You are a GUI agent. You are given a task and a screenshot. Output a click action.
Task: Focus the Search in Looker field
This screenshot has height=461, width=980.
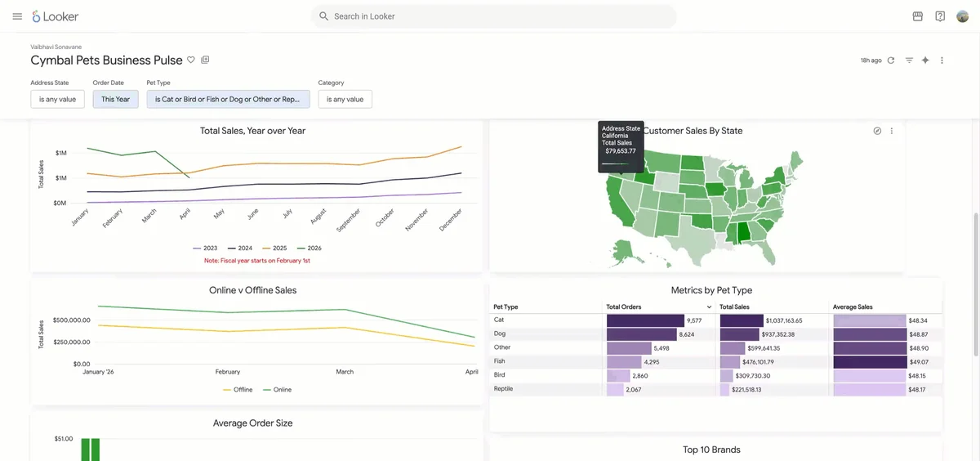coord(493,16)
